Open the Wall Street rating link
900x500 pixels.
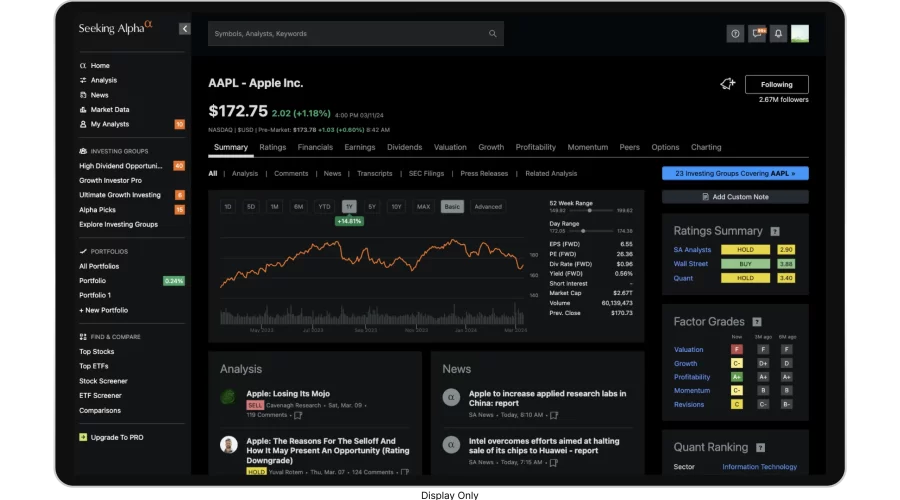tap(690, 264)
